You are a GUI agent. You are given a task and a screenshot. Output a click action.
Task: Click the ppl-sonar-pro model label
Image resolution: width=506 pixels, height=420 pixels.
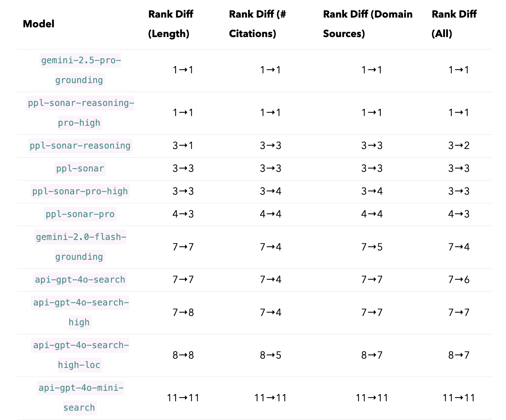(80, 214)
